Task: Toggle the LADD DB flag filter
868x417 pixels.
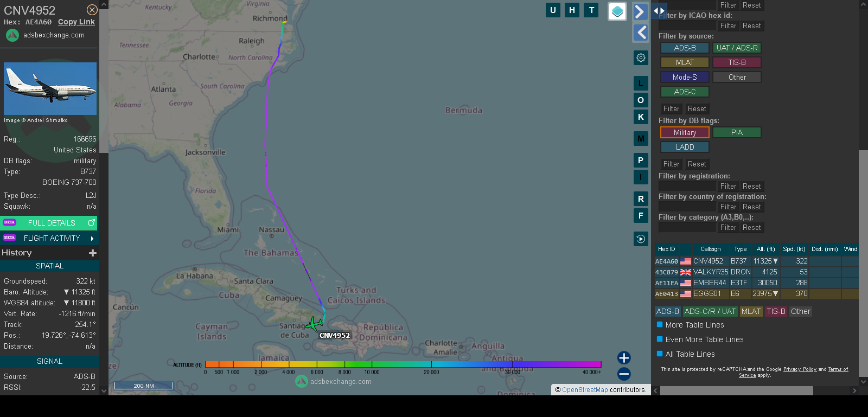Action: (685, 147)
